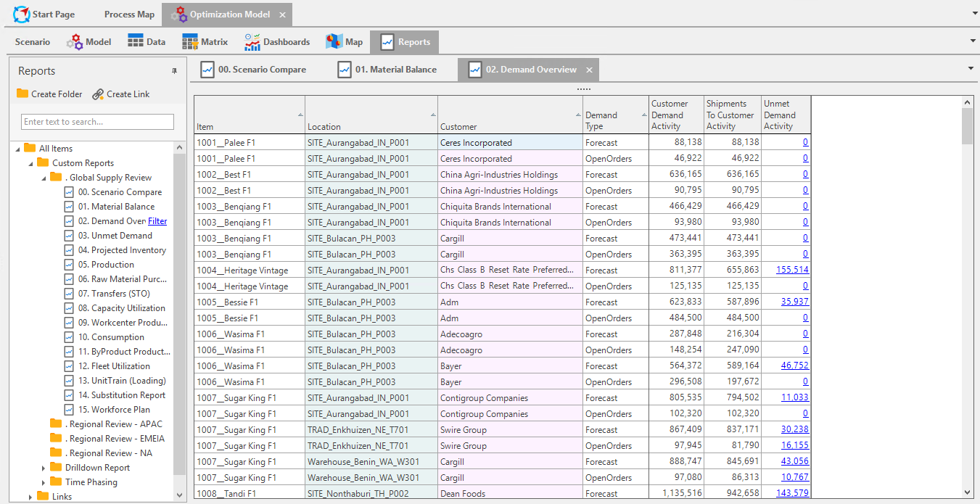Close the Optimization Model tab
Viewport: 980px width, 504px height.
point(282,15)
